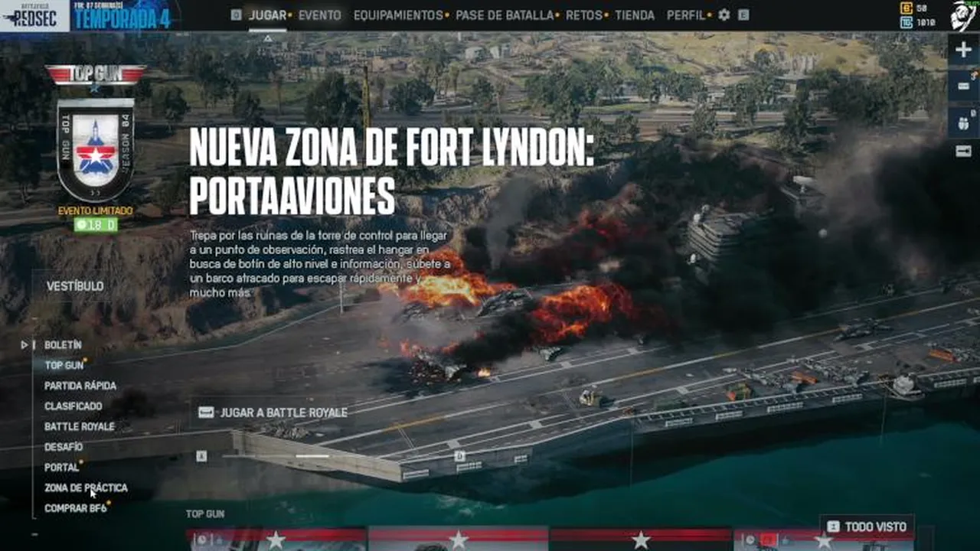The height and width of the screenshot is (551, 980).
Task: Click the arrow marker beside BOLETÍN
Action: [24, 345]
